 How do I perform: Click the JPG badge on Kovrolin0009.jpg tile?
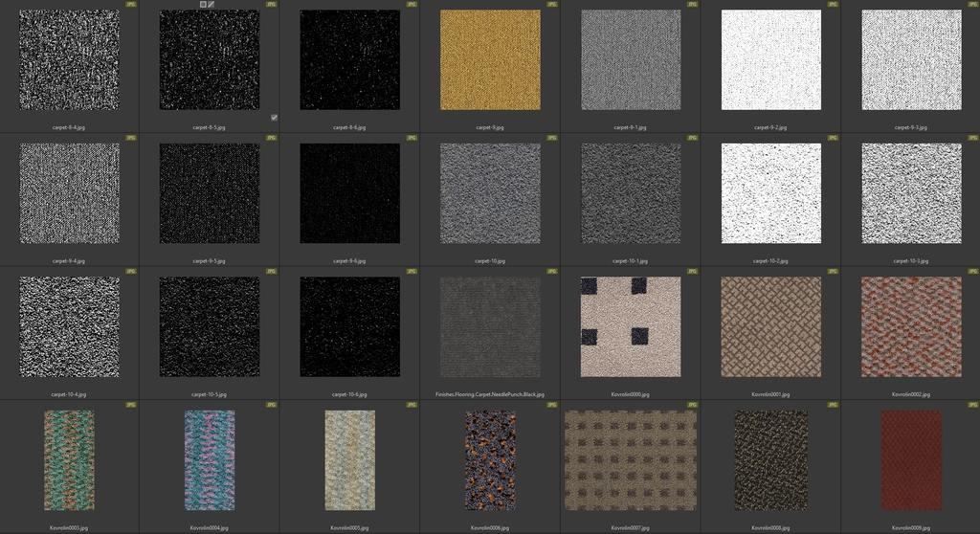972,406
